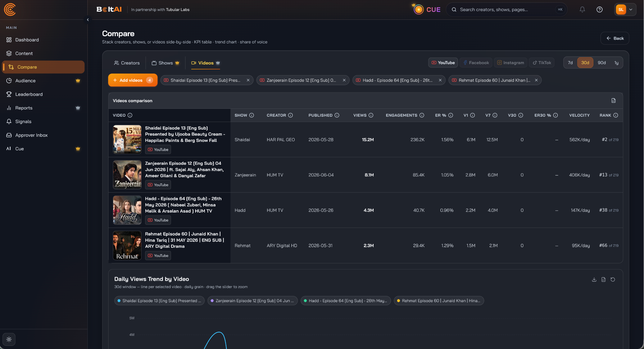Open the help question mark icon
Screen dimensions: 644x349
point(600,9)
